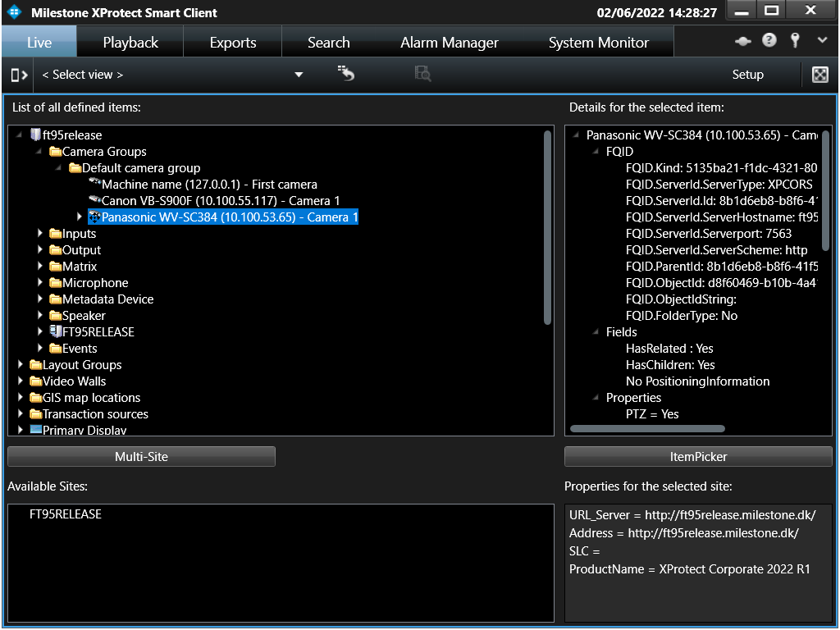Expand the Matrix node
Viewport: 840px width, 630px height.
(39, 267)
